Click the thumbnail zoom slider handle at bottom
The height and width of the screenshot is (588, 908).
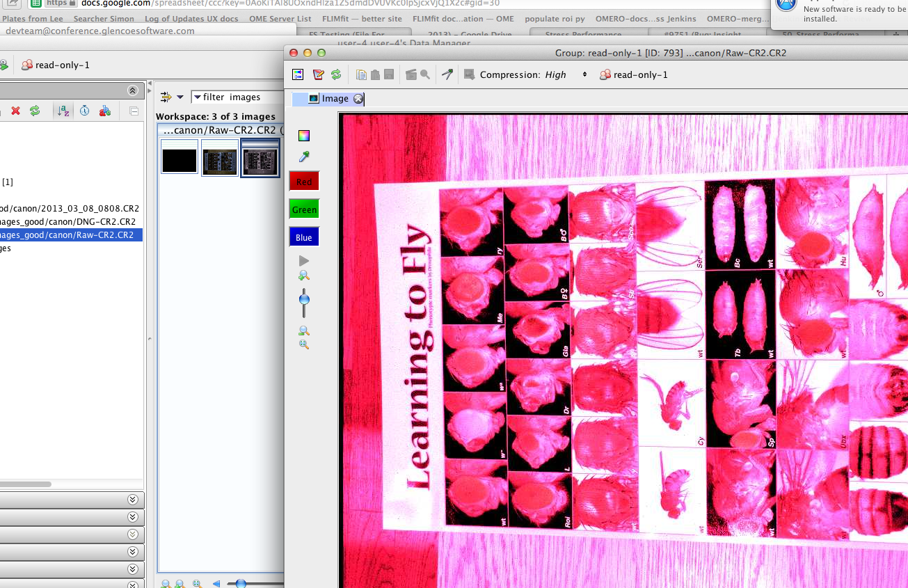[x=241, y=584]
